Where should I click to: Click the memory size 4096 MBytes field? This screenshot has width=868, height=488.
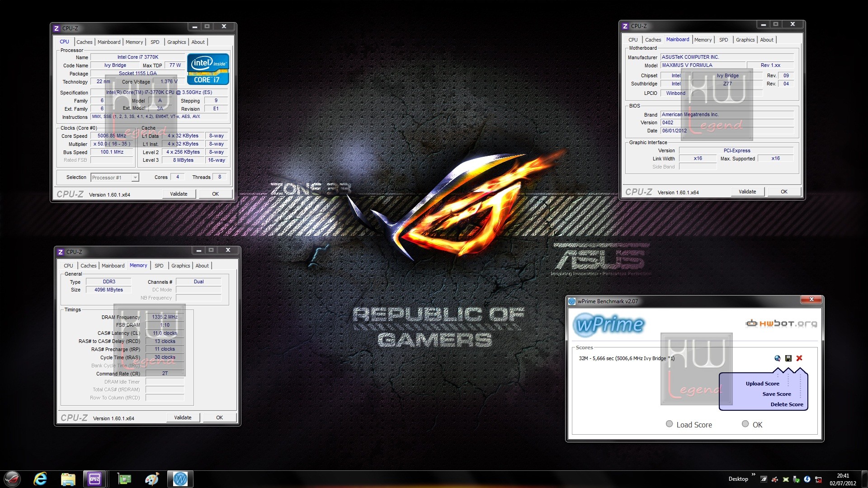click(x=108, y=290)
